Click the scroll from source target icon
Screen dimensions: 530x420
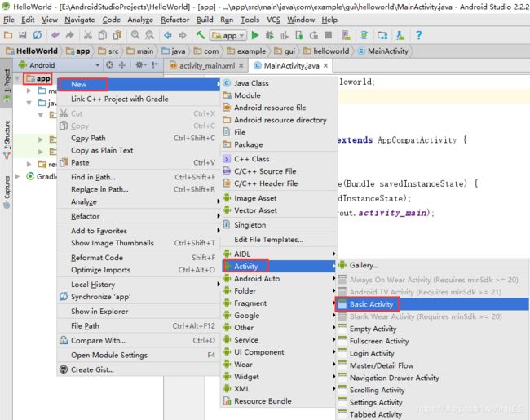[x=109, y=65]
